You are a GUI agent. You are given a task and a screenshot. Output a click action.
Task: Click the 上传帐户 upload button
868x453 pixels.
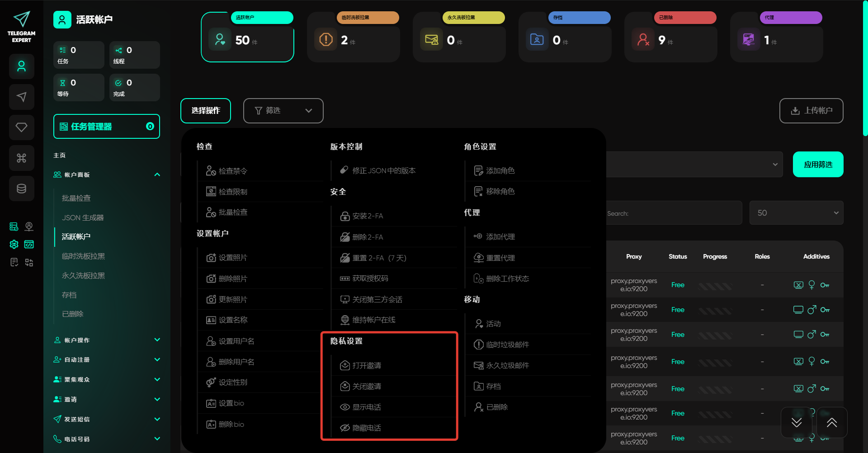coord(811,111)
